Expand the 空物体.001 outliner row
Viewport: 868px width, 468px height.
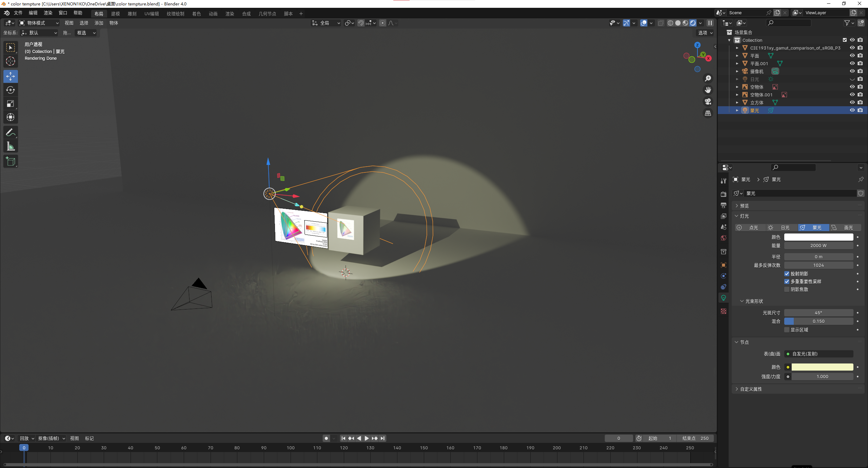(737, 95)
